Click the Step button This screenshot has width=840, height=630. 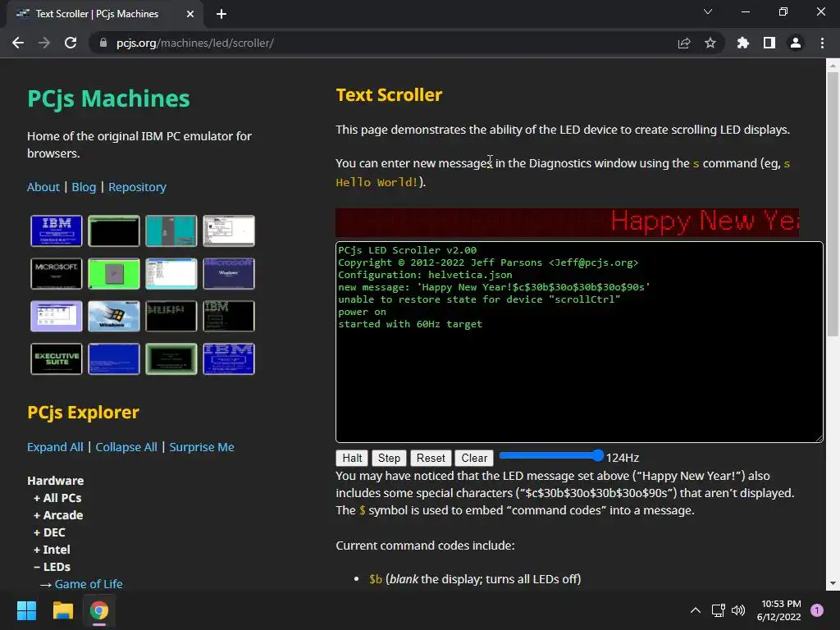coord(389,458)
